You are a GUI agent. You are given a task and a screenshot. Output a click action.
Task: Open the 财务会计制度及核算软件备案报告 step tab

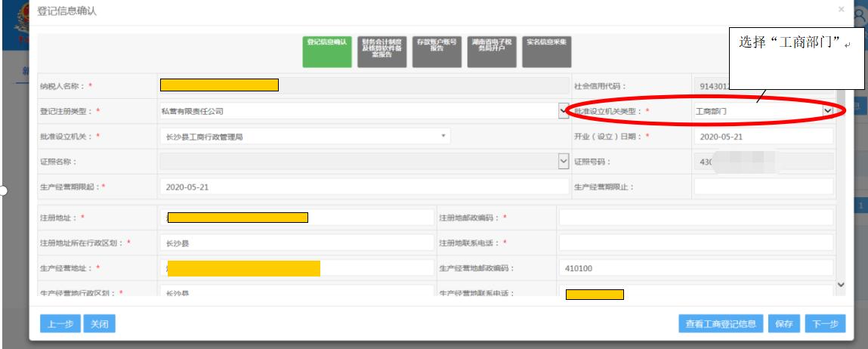382,52
